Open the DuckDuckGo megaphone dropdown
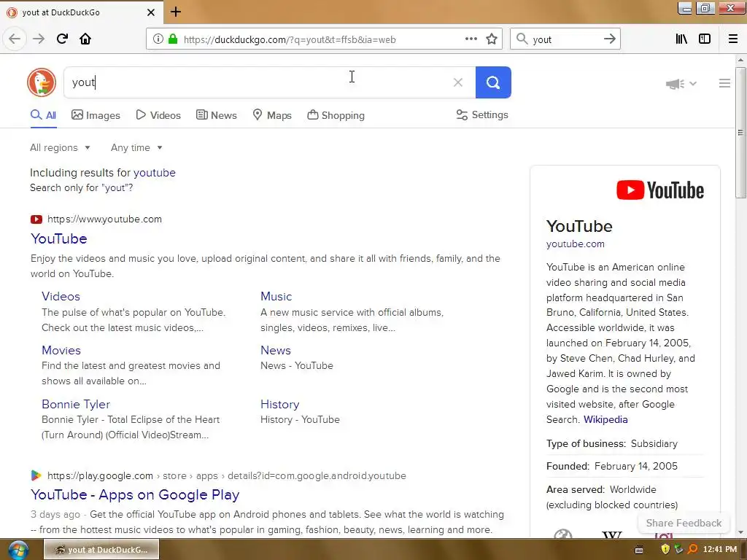This screenshot has width=747, height=560. click(681, 84)
